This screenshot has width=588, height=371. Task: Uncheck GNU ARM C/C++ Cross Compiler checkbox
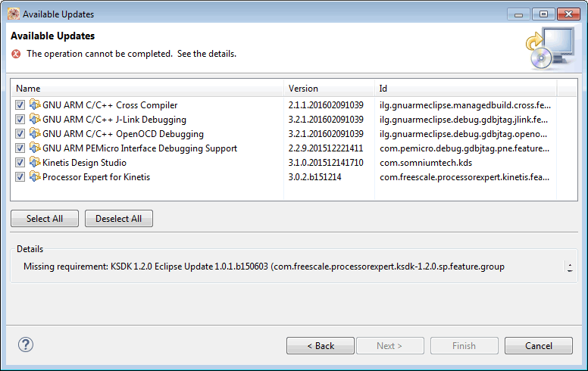tap(20, 105)
